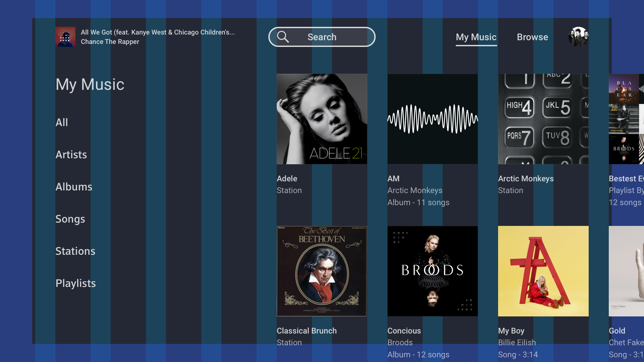
Task: Click the 'Adele' station title
Action: (287, 179)
